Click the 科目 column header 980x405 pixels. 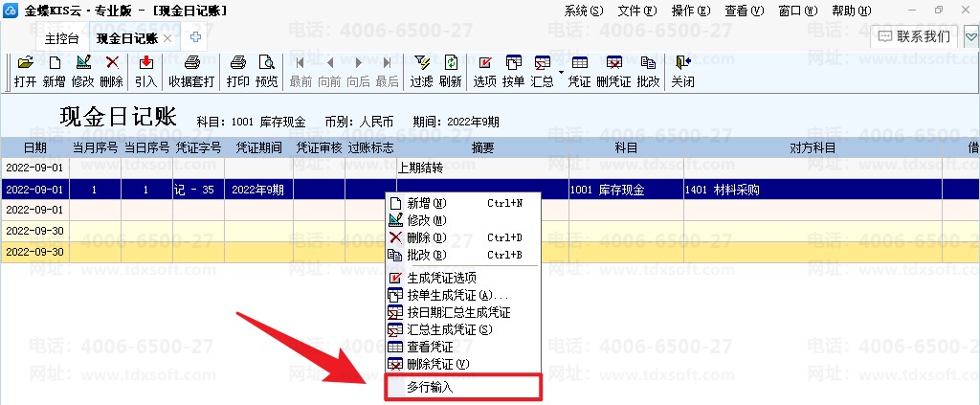pos(626,147)
